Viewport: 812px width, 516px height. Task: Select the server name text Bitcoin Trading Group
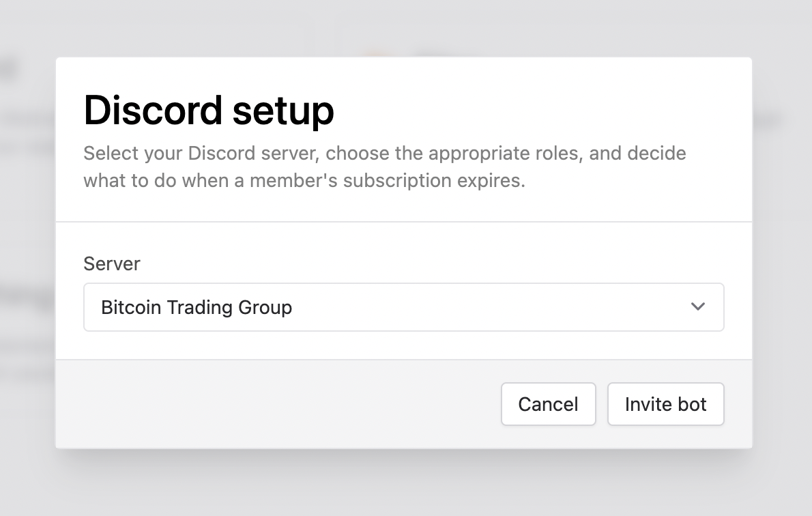(x=197, y=307)
